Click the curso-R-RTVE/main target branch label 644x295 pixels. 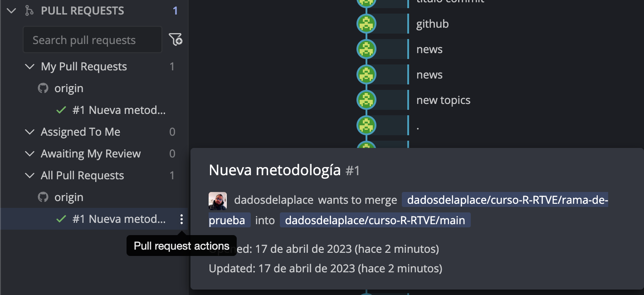375,221
